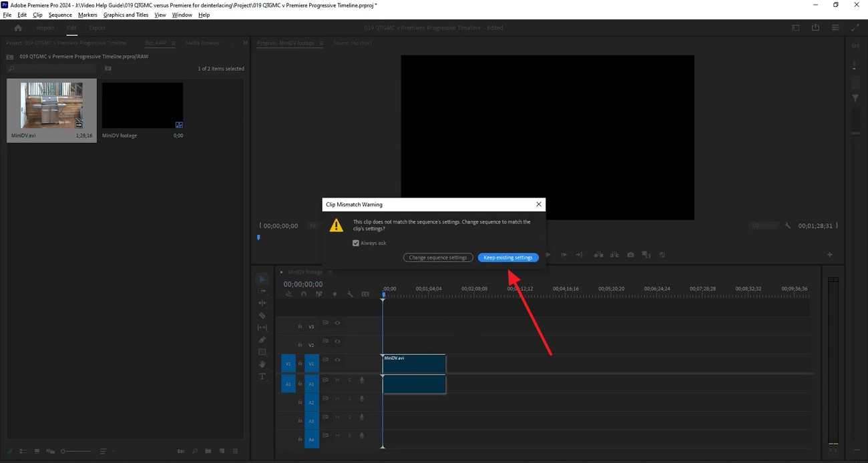Select the Ripple Edit tool
The height and width of the screenshot is (463, 868).
(262, 303)
